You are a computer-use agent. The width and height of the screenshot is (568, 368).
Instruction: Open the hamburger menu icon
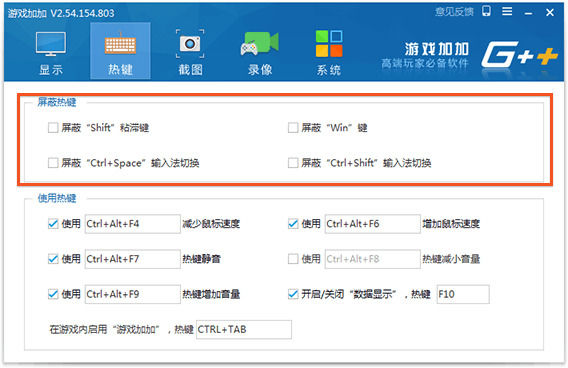pyautogui.click(x=507, y=12)
